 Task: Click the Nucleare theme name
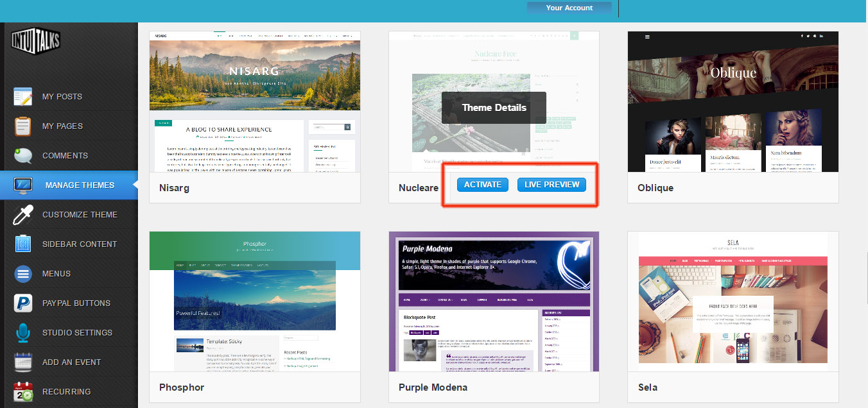419,188
